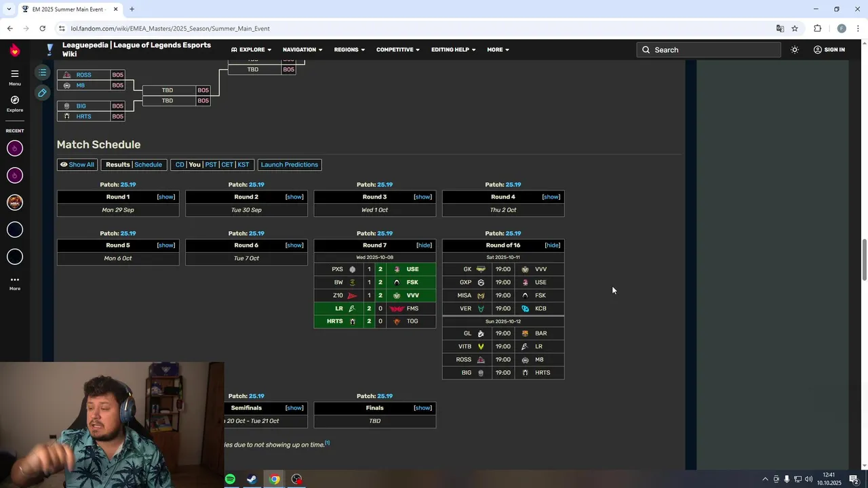Click the BIG team link in bracket

[81, 106]
